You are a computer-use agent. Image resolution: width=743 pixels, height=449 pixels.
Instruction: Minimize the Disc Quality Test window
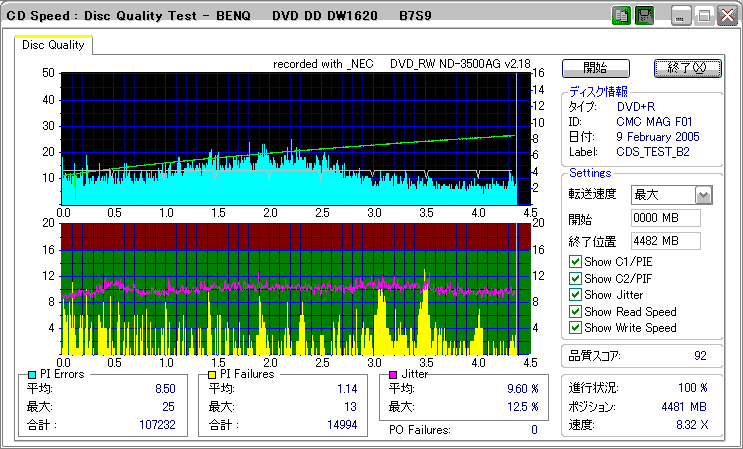coord(681,16)
